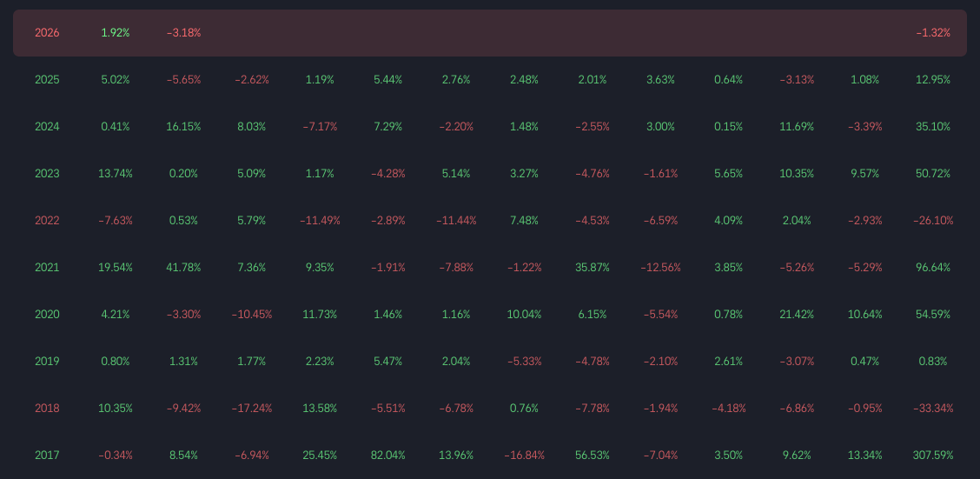This screenshot has height=479, width=980.
Task: Select the -33.34% yearly total for 2018
Action: click(933, 409)
